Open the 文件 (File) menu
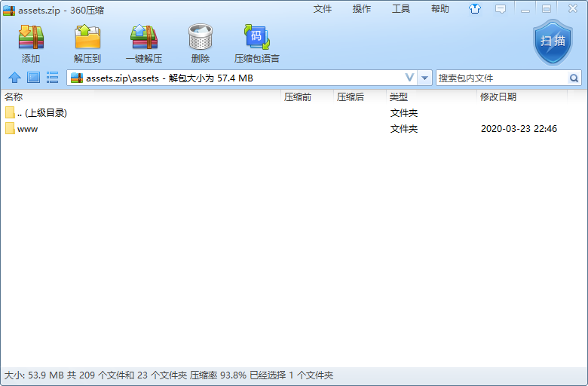This screenshot has height=386, width=588. 323,9
